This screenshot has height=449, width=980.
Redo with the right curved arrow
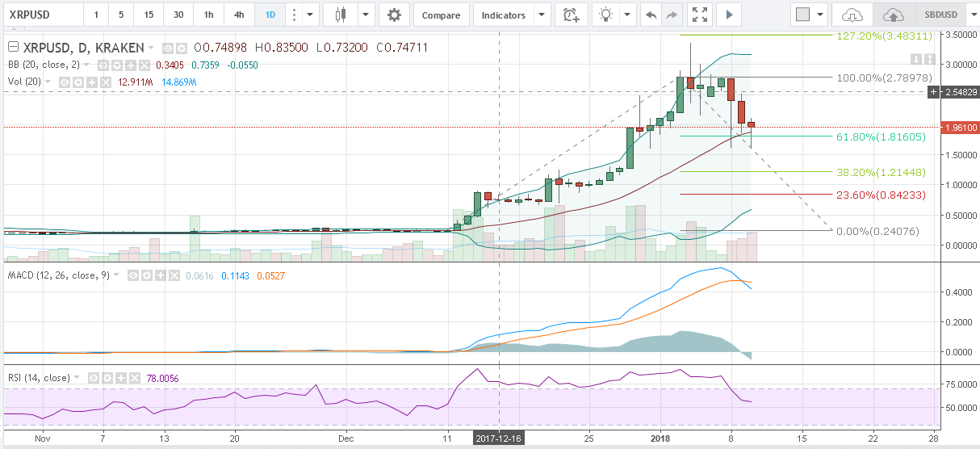pos(671,15)
